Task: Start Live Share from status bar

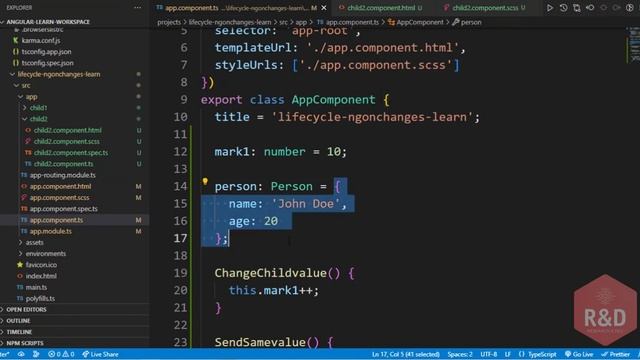Action: click(100, 354)
